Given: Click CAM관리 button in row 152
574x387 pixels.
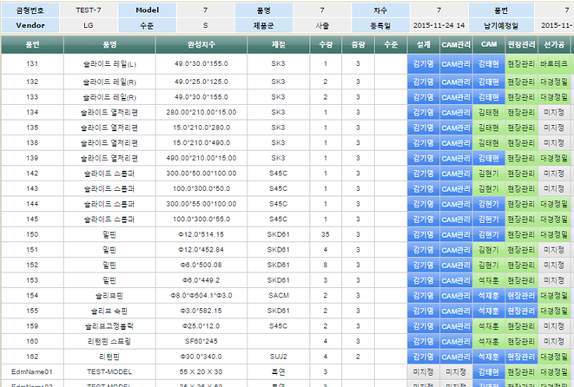Looking at the screenshot, I should click(x=456, y=265).
